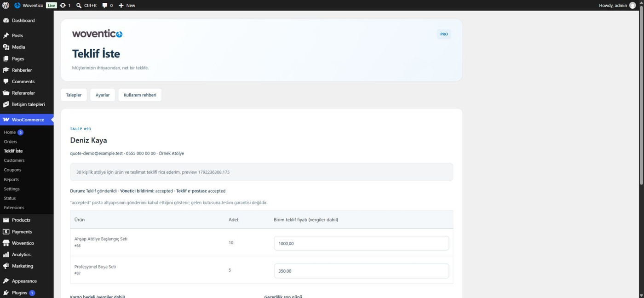Open WooCommerce Extensions page
644x298 pixels.
[14, 208]
